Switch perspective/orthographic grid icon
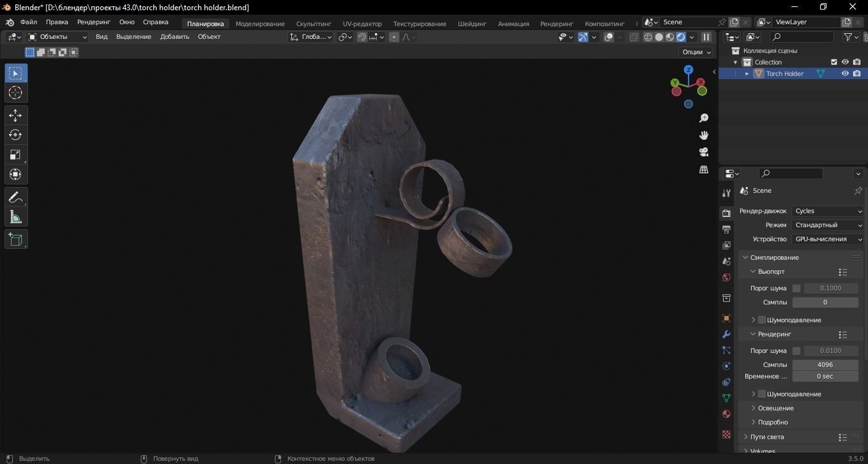 pos(704,169)
